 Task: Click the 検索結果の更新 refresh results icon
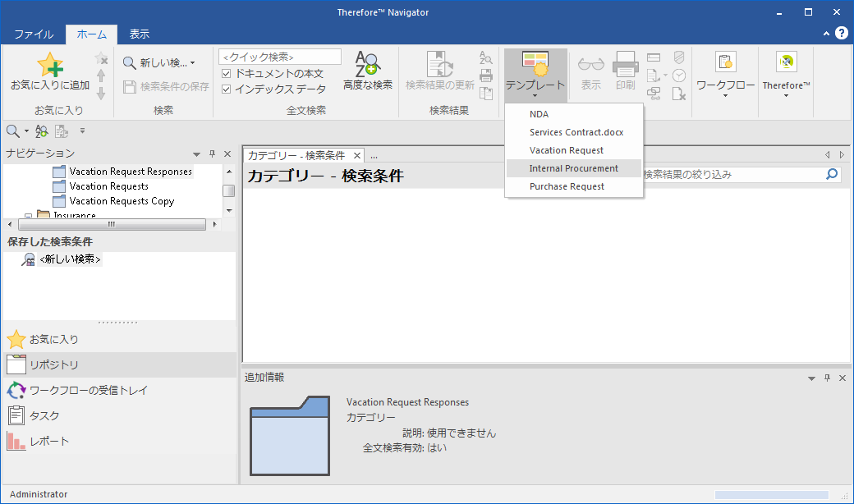pyautogui.click(x=440, y=65)
